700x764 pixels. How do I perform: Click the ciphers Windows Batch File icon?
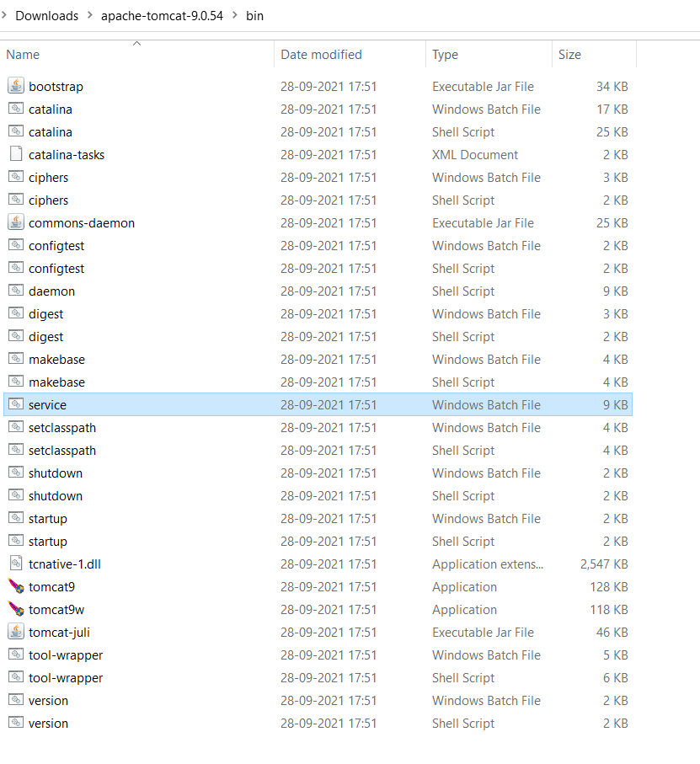point(16,177)
